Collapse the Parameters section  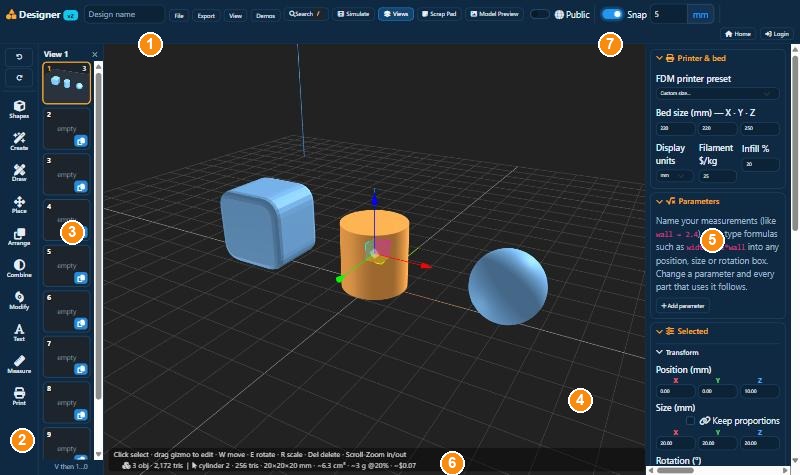659,202
